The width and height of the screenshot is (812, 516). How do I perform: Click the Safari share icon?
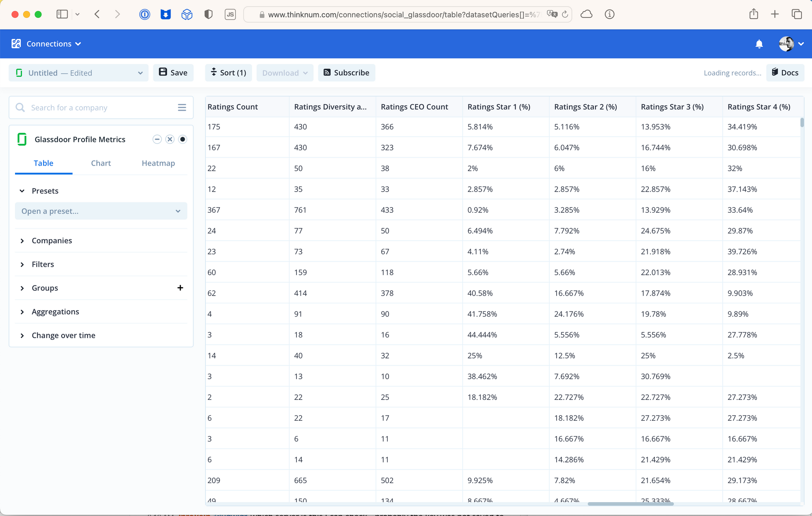pos(754,15)
